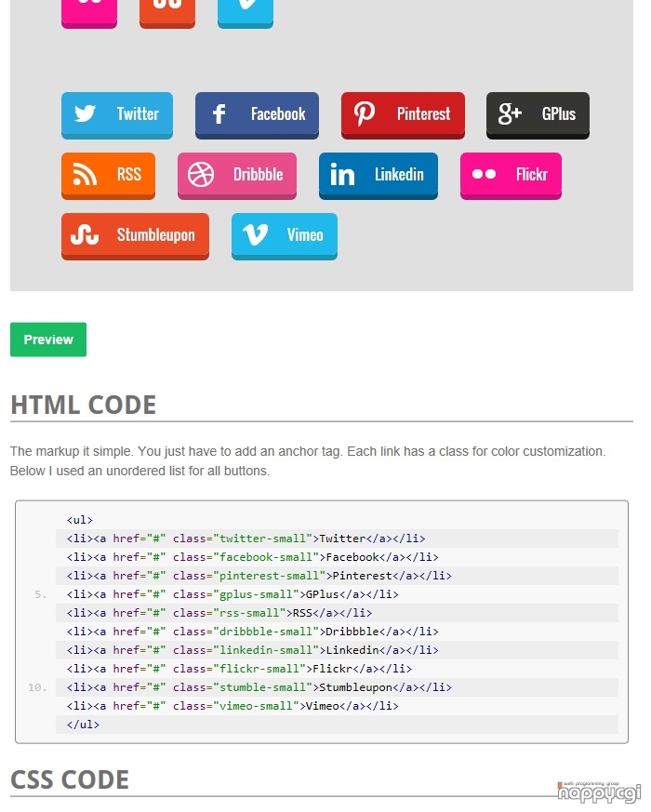
Task: Click the Pinterest button label
Action: pos(424,113)
